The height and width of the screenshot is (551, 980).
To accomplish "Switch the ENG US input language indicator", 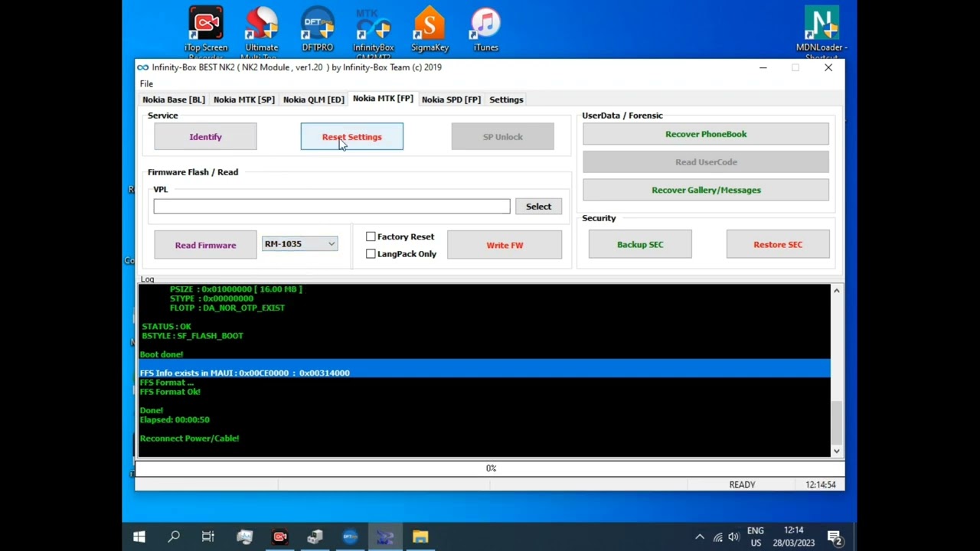I will click(x=756, y=536).
